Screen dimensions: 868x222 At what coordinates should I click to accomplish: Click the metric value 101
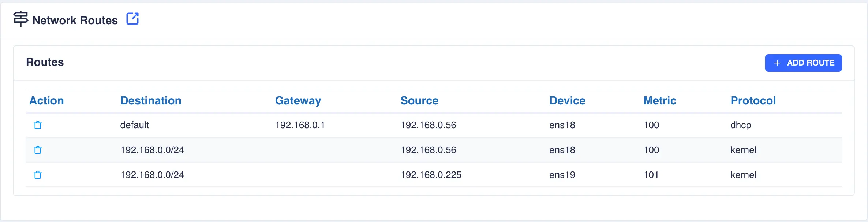click(x=651, y=175)
